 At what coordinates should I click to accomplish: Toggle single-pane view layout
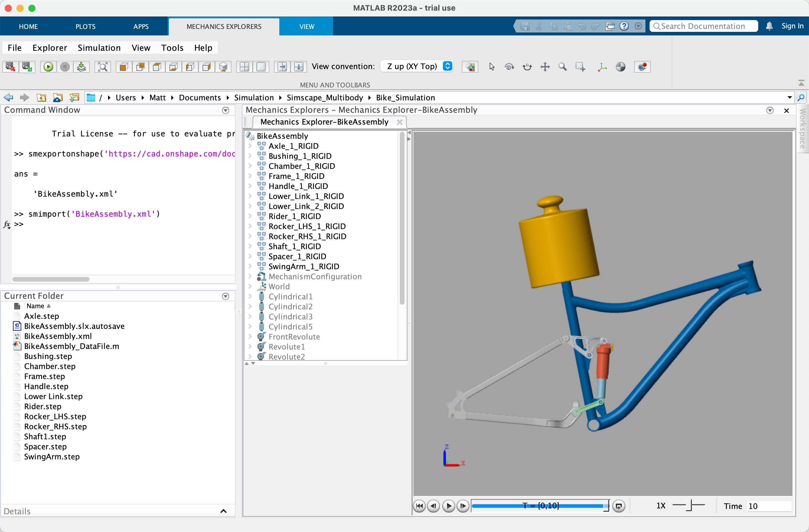tap(261, 67)
